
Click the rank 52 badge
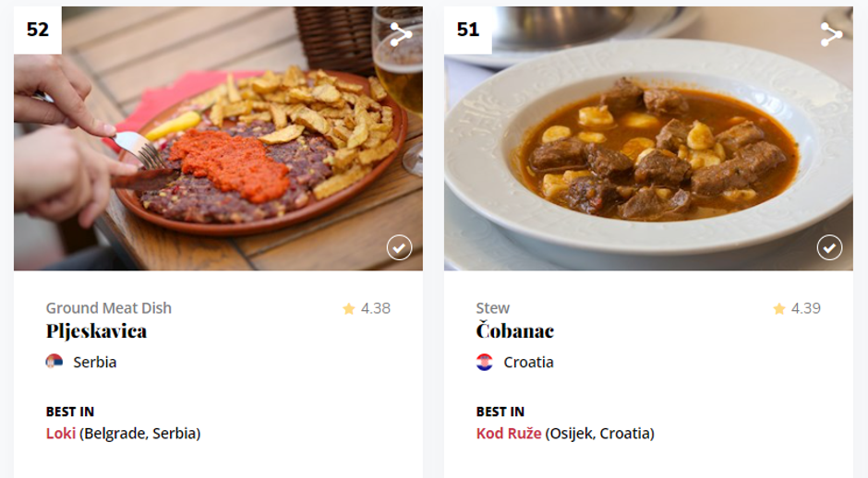pos(38,30)
